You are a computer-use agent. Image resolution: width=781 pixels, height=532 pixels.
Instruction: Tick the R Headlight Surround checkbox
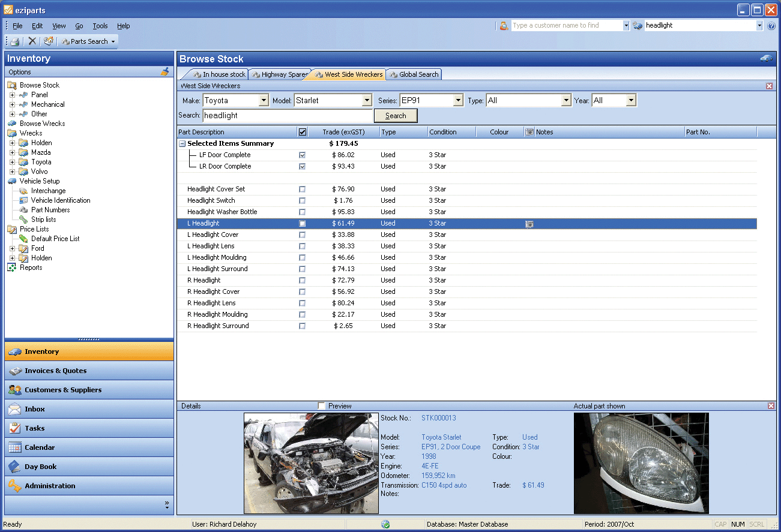point(302,326)
